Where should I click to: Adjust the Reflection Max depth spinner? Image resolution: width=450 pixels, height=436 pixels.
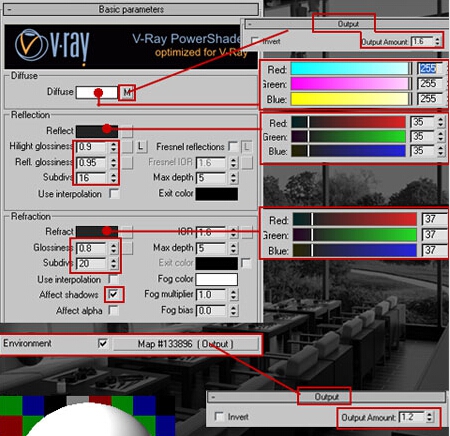tap(234, 178)
